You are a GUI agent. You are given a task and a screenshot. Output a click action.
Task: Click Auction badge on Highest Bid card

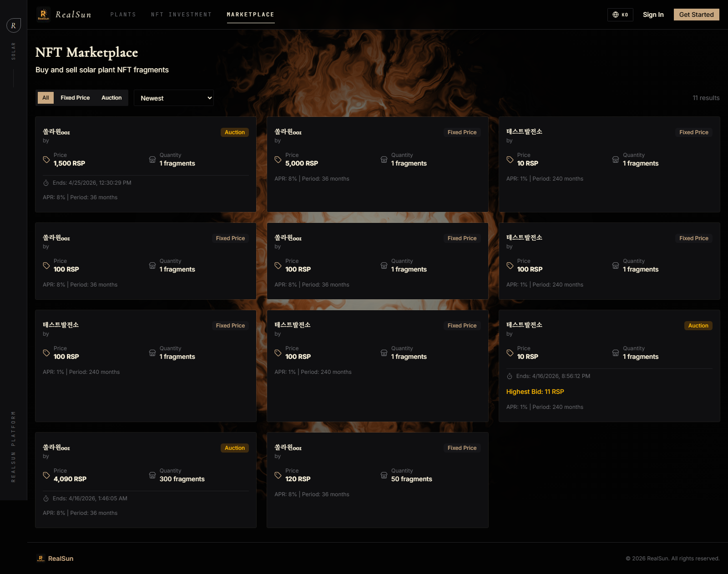coord(698,326)
